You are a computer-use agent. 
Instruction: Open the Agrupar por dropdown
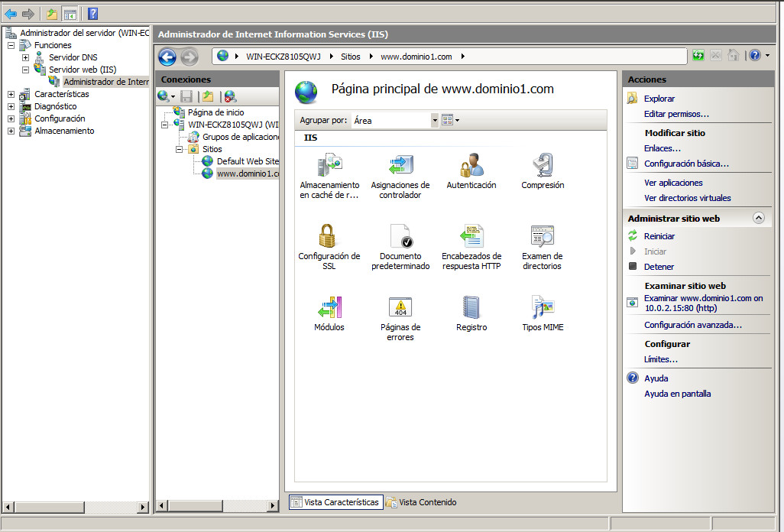point(435,120)
